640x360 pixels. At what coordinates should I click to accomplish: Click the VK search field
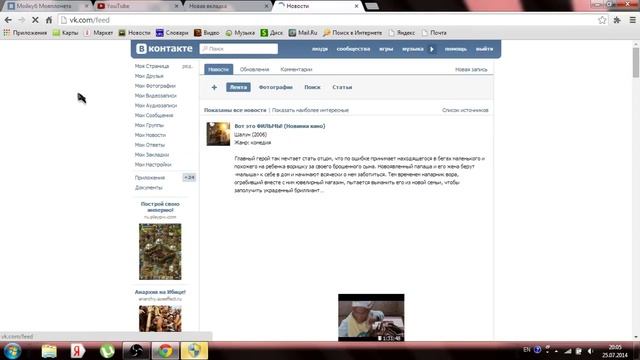[x=238, y=49]
